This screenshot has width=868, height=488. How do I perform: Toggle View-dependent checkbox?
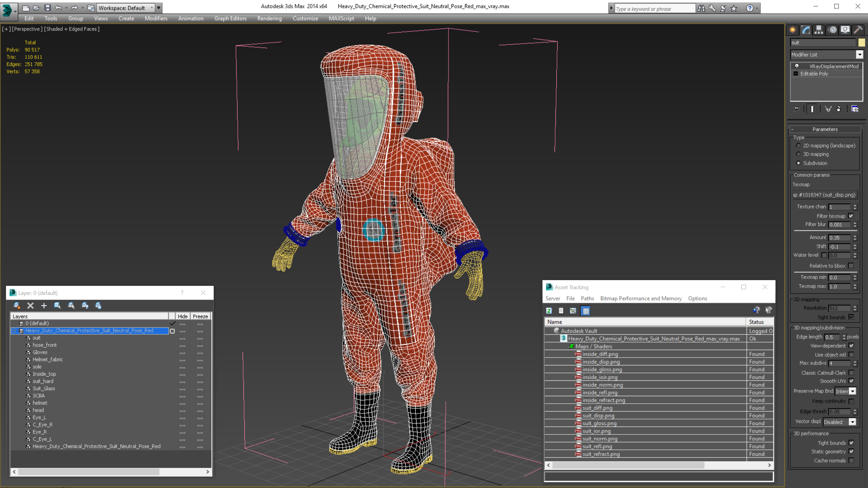click(x=851, y=346)
